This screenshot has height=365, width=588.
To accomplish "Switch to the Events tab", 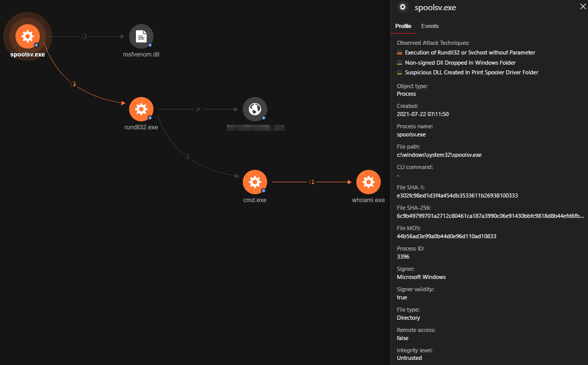I will click(430, 26).
